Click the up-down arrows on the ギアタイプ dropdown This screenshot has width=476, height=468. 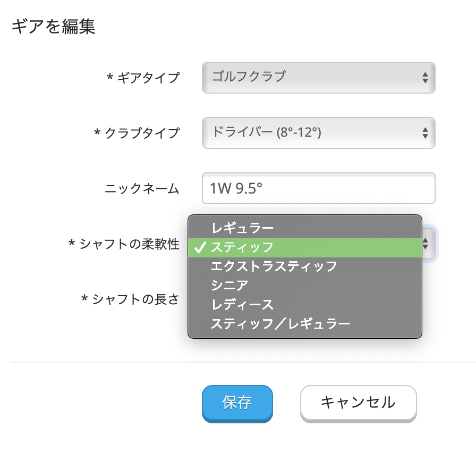(x=425, y=78)
